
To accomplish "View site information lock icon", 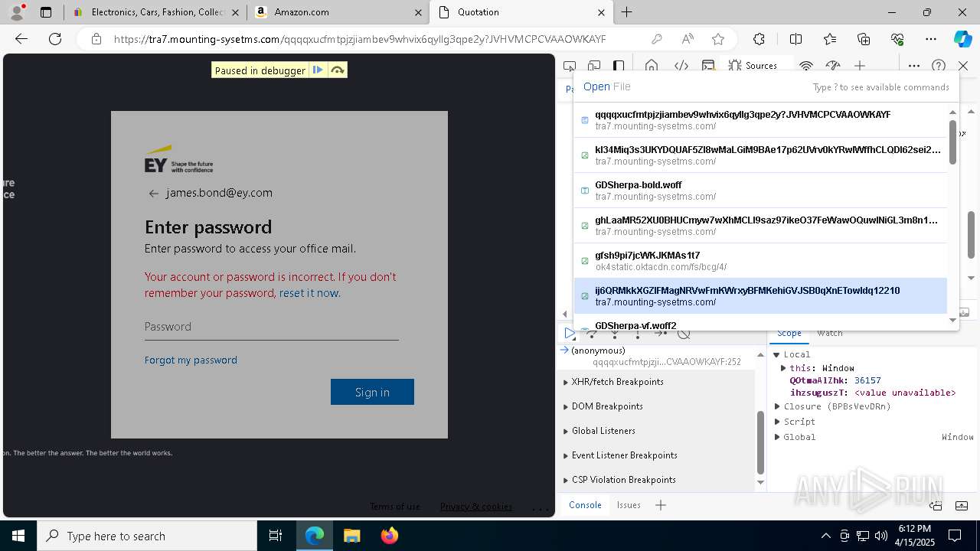I will tap(96, 39).
